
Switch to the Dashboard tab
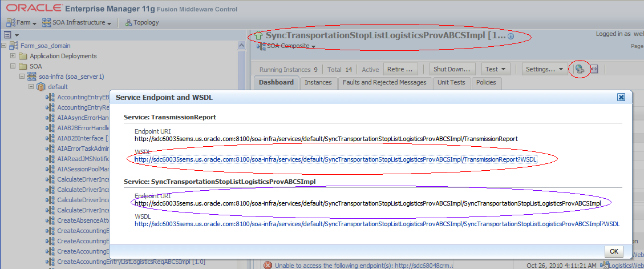[x=277, y=82]
